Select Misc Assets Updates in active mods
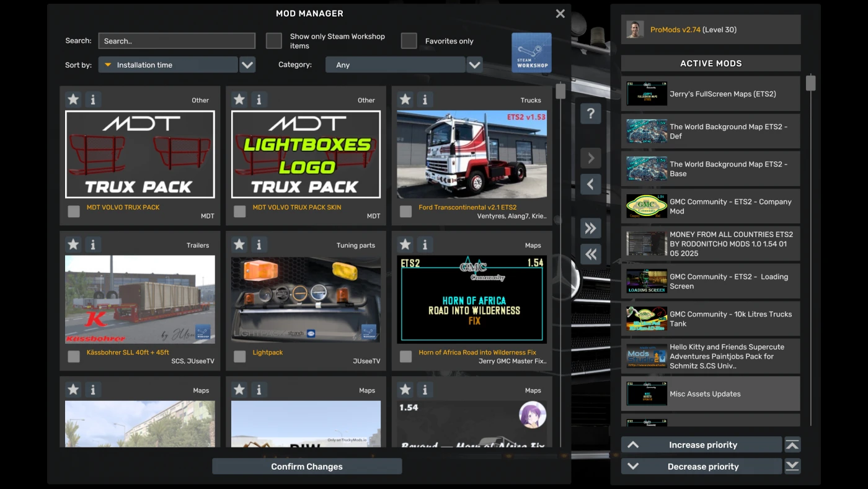 [709, 393]
